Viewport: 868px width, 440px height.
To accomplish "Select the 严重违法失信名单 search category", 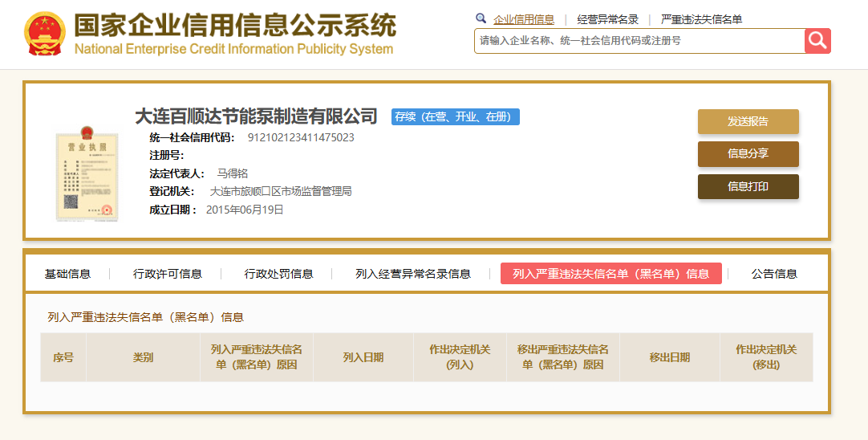I will coord(701,19).
